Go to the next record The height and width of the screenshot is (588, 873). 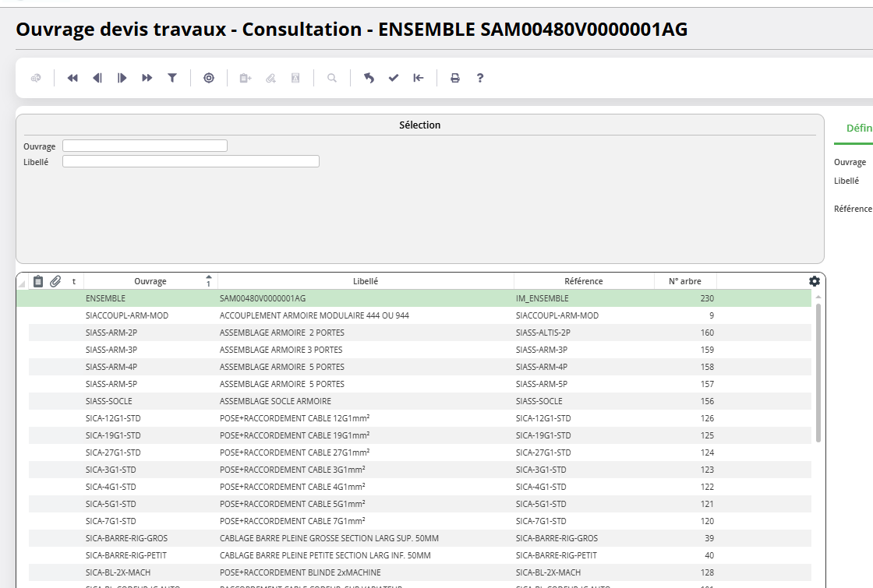(x=122, y=78)
